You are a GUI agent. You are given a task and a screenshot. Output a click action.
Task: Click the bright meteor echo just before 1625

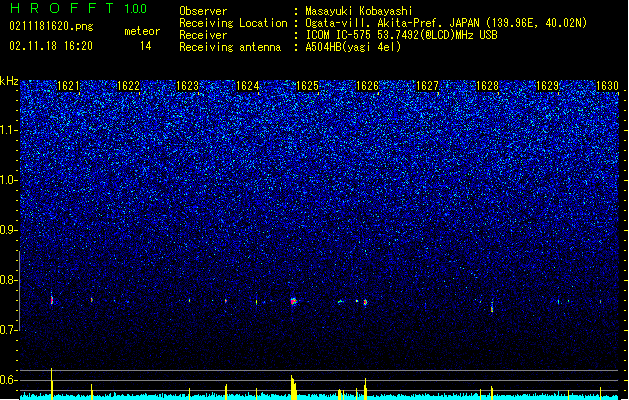(x=294, y=301)
